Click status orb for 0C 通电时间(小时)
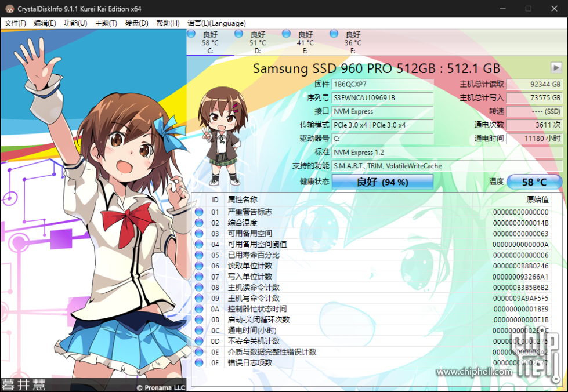This screenshot has height=392, width=568. pyautogui.click(x=199, y=330)
